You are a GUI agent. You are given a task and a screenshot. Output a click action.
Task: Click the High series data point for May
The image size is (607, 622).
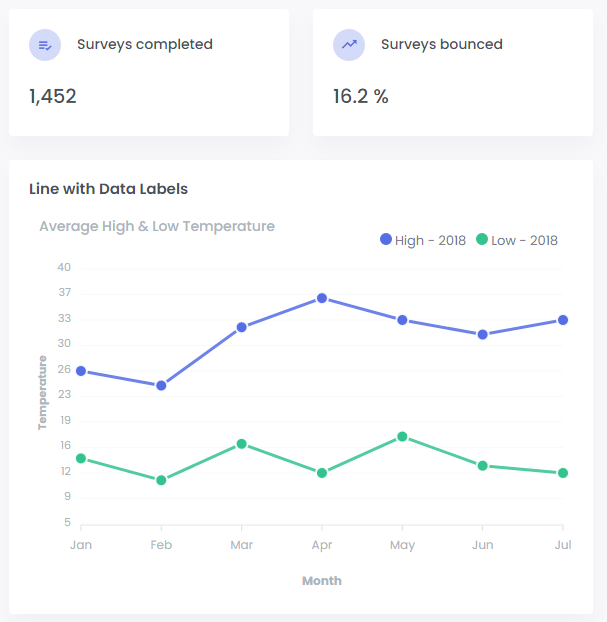[402, 320]
